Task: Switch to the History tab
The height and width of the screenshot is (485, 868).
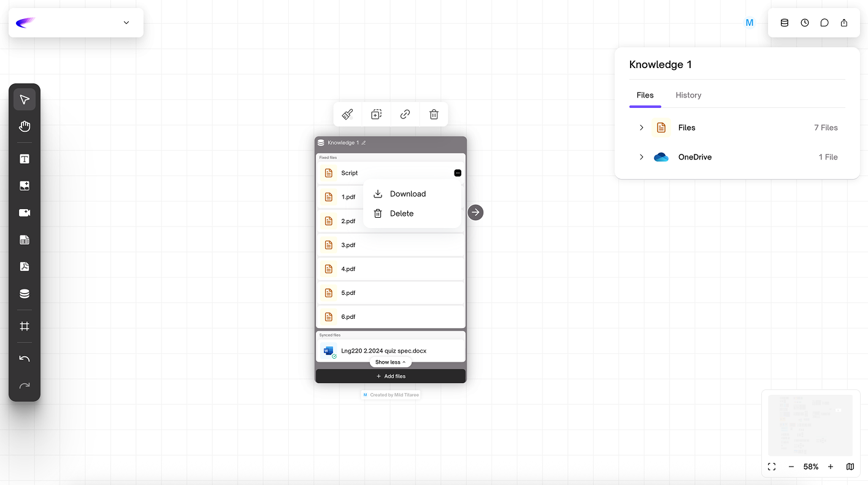Action: point(688,95)
